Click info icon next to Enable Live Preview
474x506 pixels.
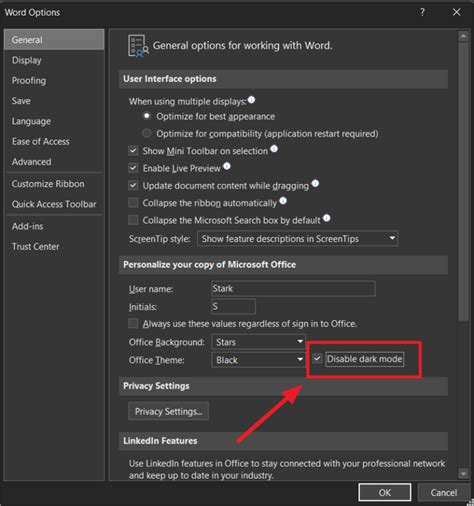(227, 166)
